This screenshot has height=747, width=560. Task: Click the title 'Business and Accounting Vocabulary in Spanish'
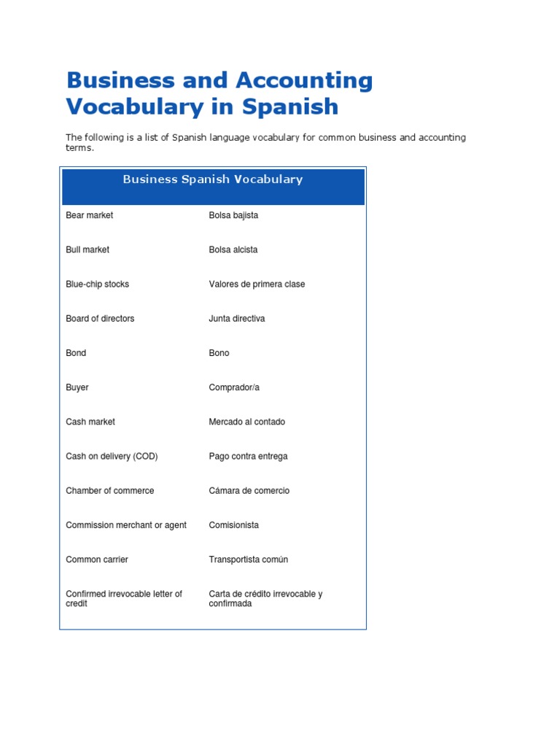[x=219, y=93]
